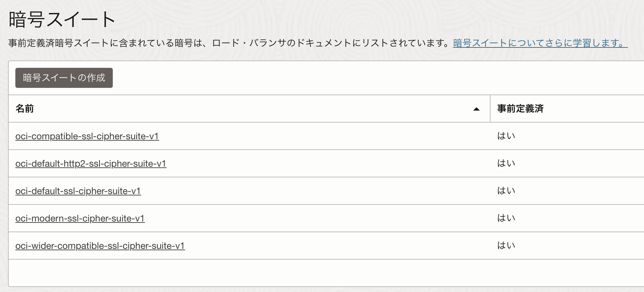Open the oci-compatible-ssl-cipher-suite-v1 details
The image size is (644, 292).
tap(87, 136)
